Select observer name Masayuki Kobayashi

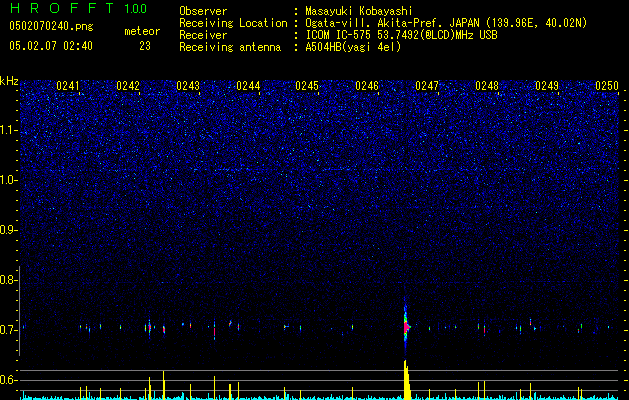pyautogui.click(x=359, y=11)
